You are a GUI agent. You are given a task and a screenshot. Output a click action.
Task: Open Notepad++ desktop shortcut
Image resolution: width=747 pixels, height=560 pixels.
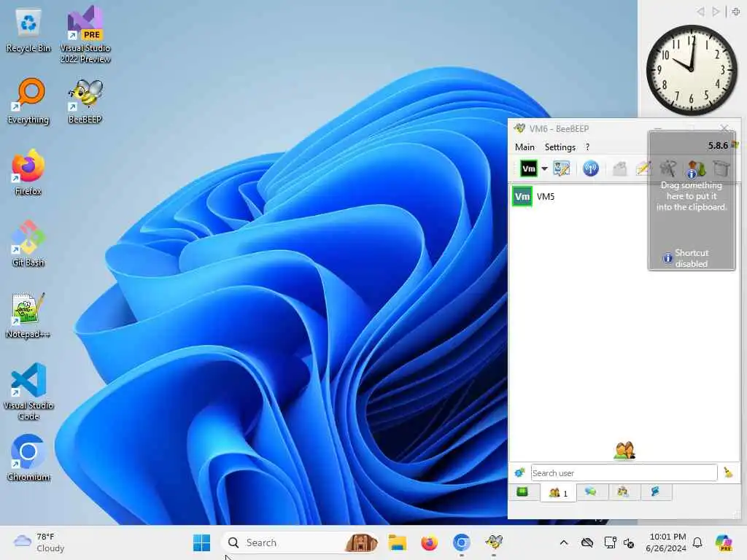[x=28, y=315]
